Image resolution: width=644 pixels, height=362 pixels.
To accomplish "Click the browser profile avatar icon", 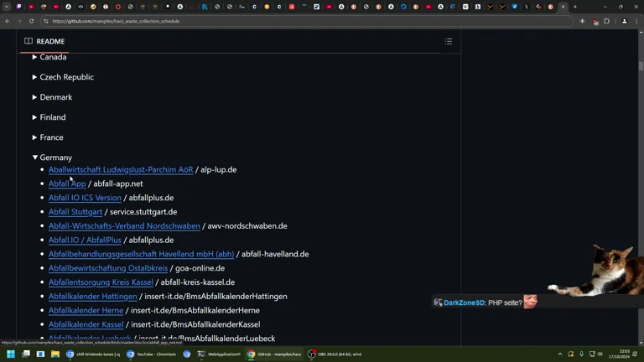I will (624, 21).
